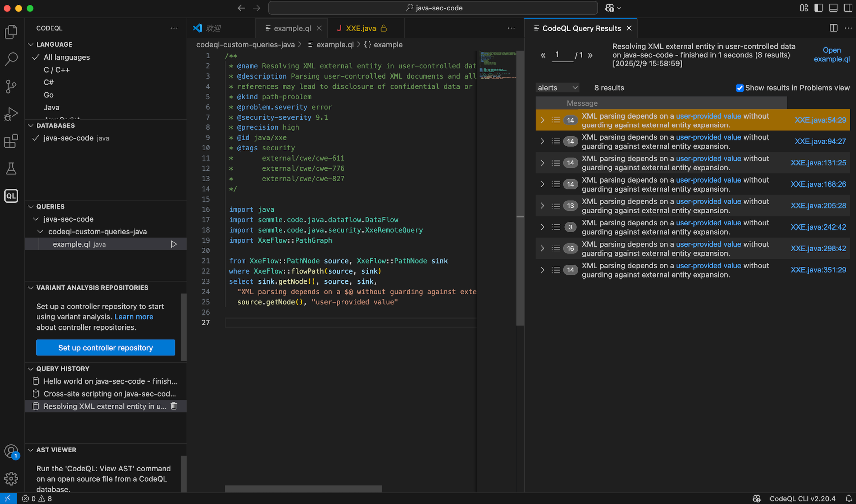Screen dimensions: 856x504
Task: Open the CodeQL view in activity bar
Action: [11, 196]
